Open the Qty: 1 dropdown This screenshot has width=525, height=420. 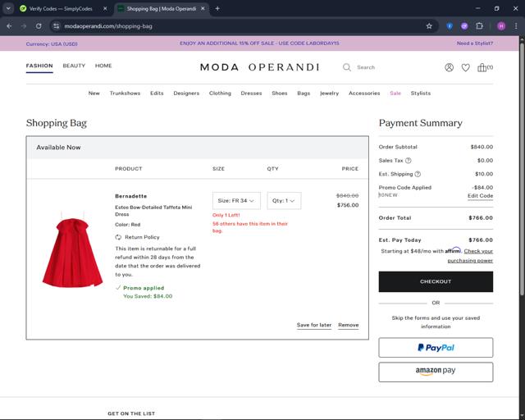point(284,201)
